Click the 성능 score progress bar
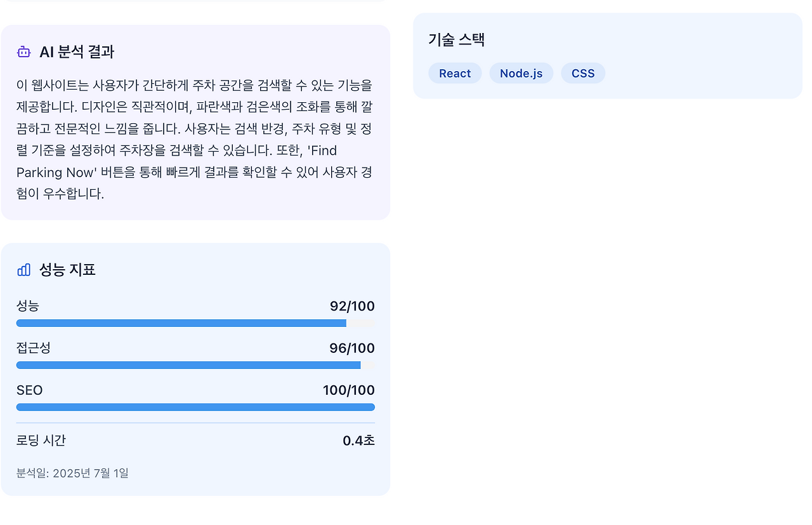812x525 pixels. (195, 323)
